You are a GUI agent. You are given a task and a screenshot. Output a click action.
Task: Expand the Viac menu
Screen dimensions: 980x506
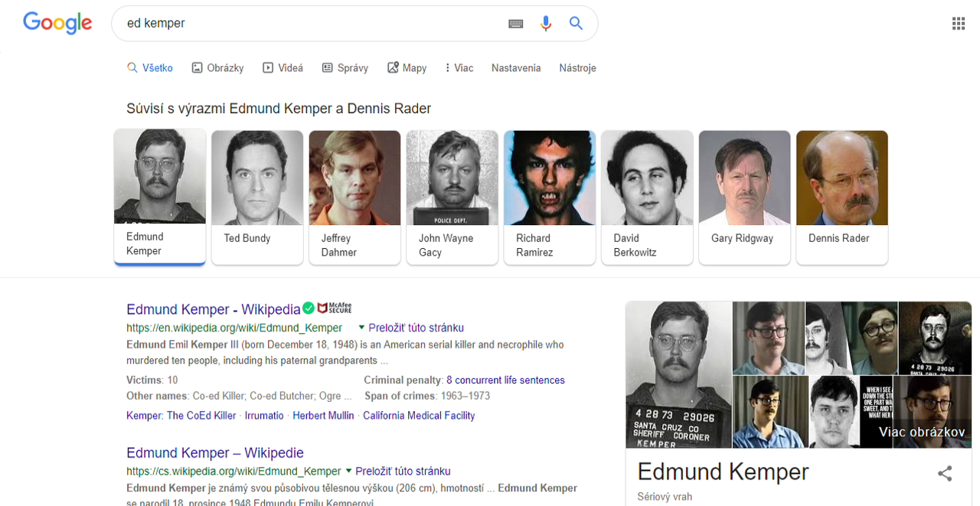pos(459,67)
